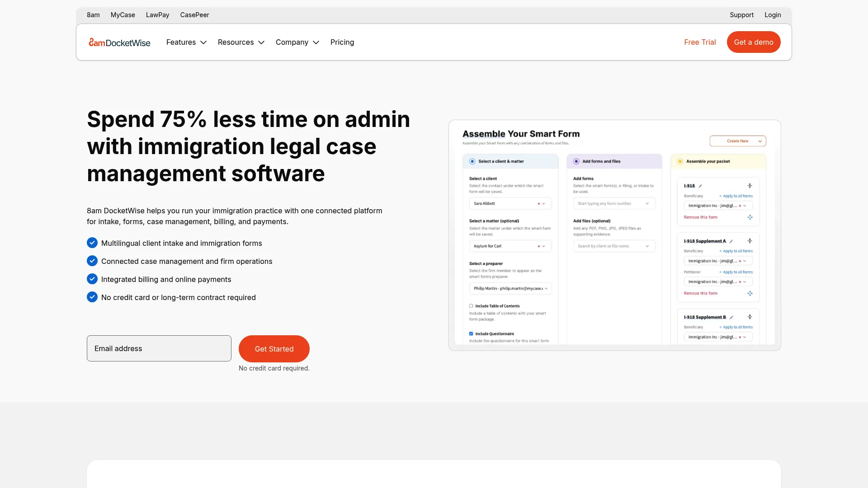The image size is (868, 488).
Task: Click the Get a demo button
Action: click(x=754, y=42)
